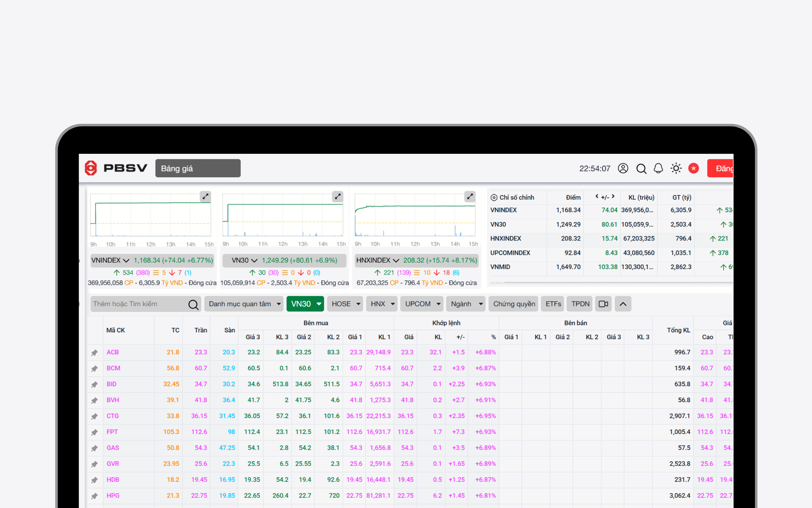This screenshot has width=812, height=508.
Task: Select the Chứng quyền tab
Action: point(513,304)
